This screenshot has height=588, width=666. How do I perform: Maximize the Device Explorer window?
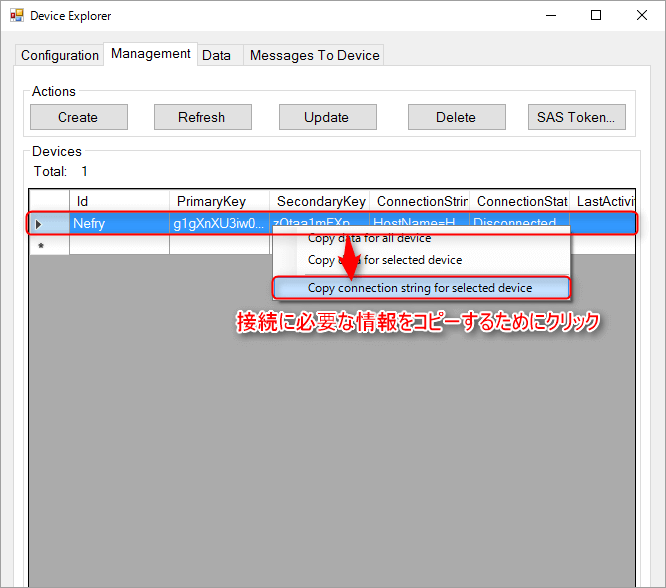[596, 16]
